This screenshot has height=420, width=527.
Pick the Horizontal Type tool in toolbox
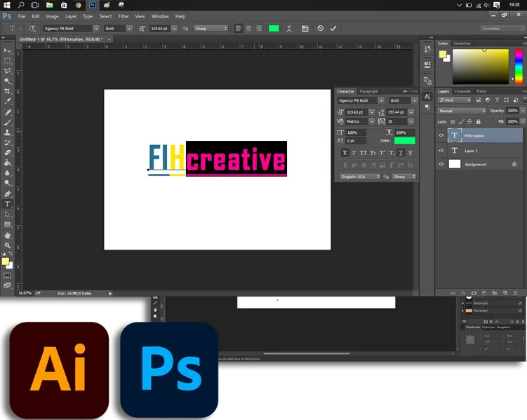[8, 204]
